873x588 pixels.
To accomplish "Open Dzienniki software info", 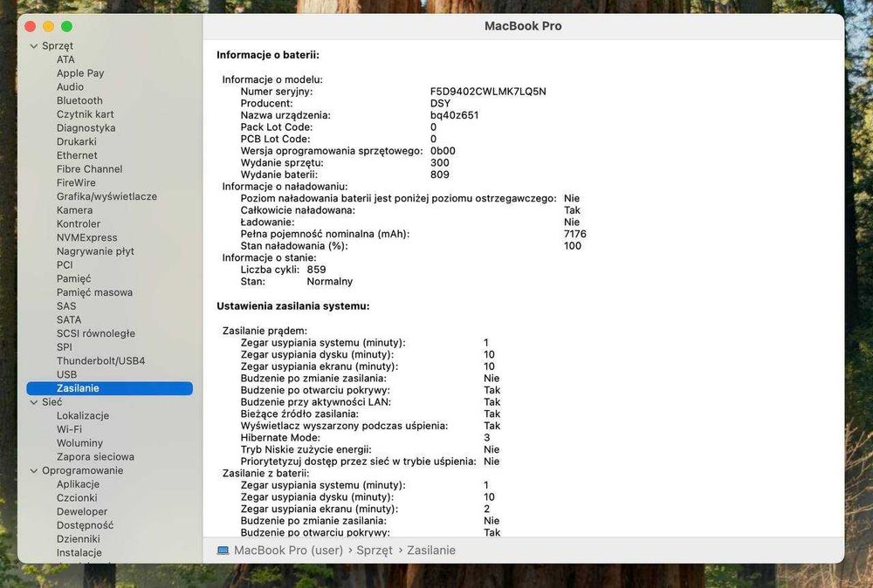I will 78,539.
